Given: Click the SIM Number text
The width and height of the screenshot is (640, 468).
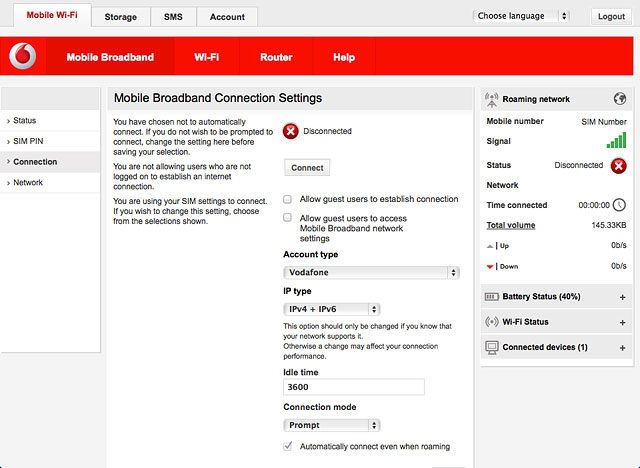Looking at the screenshot, I should click(604, 122).
